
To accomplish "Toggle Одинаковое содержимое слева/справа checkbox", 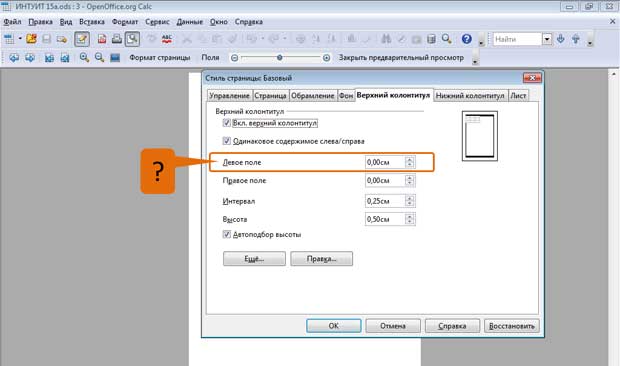I will 227,141.
